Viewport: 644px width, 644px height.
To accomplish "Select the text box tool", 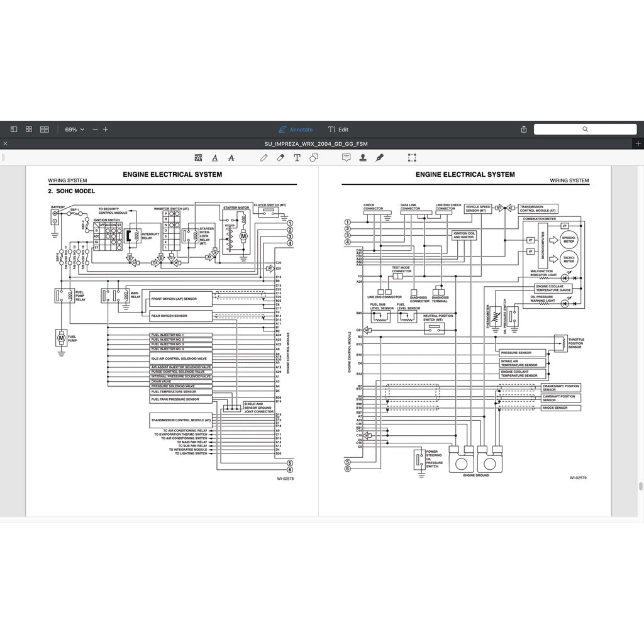I will [x=297, y=158].
